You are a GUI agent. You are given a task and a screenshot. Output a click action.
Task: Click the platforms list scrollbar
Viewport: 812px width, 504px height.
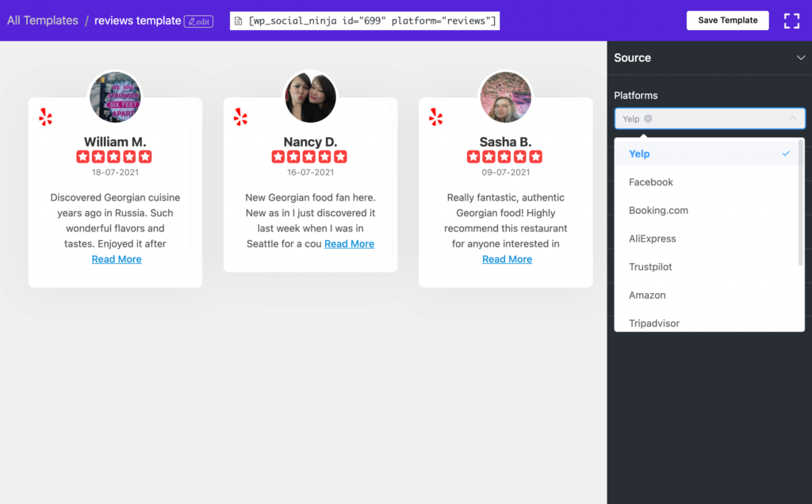[801, 204]
